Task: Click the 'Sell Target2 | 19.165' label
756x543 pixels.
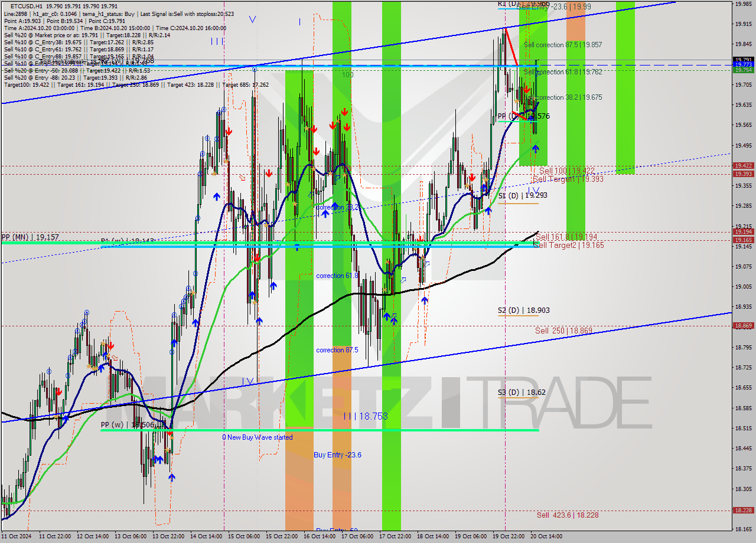Action: point(568,245)
